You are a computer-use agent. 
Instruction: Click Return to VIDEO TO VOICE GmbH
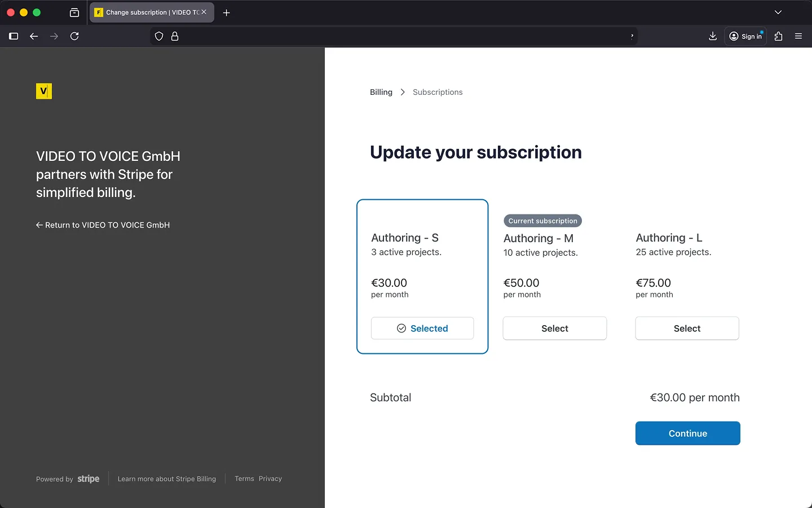click(x=103, y=225)
